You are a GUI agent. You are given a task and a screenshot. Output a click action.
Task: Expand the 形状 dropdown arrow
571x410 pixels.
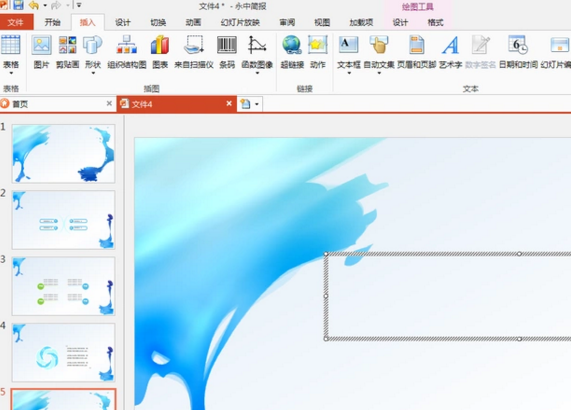click(x=93, y=73)
